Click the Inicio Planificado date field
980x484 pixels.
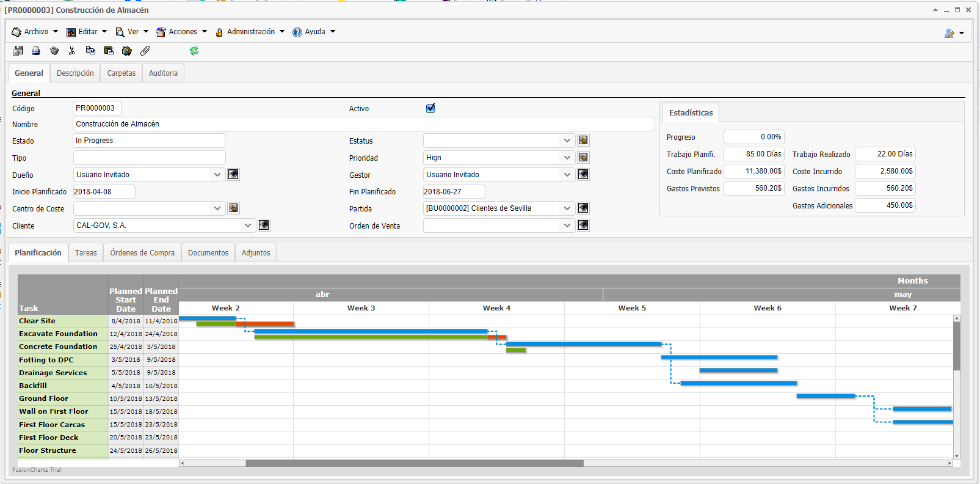(x=104, y=192)
